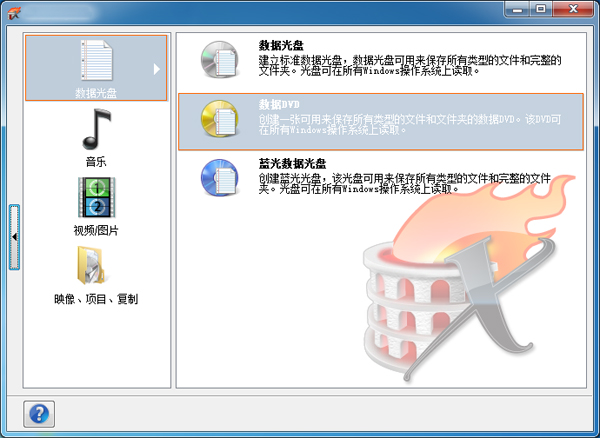Click the yellow disc icon for 数据DVD
The height and width of the screenshot is (438, 600).
click(220, 119)
